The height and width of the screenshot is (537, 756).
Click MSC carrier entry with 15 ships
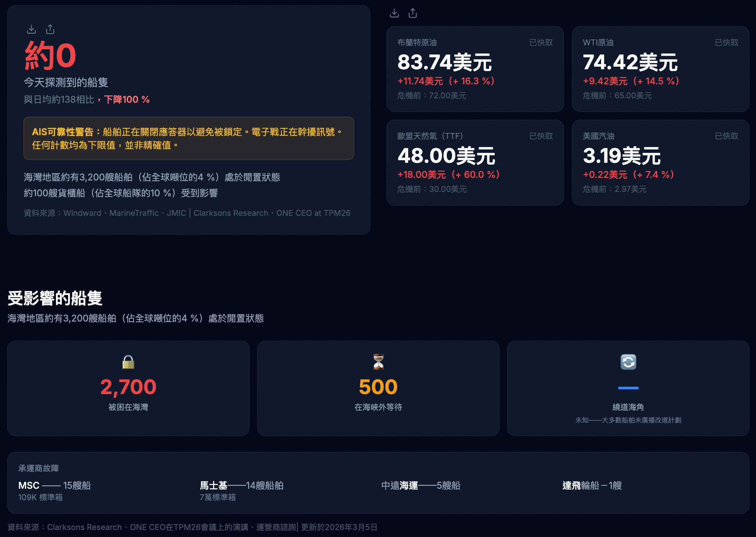tap(54, 485)
